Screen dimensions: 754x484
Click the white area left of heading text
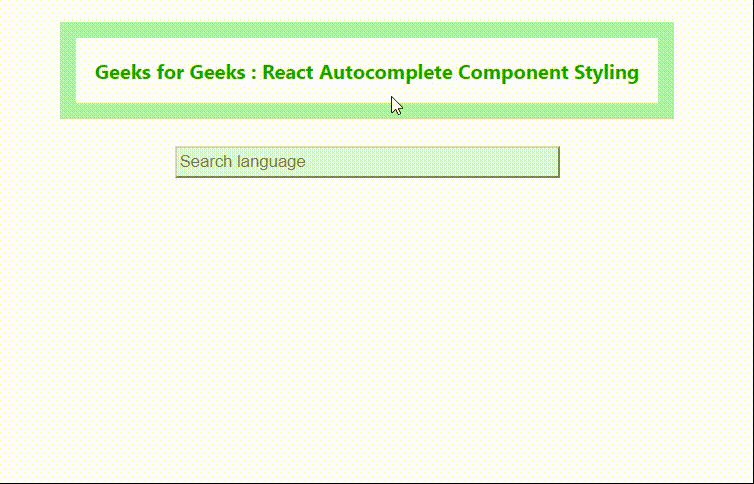[x=85, y=72]
